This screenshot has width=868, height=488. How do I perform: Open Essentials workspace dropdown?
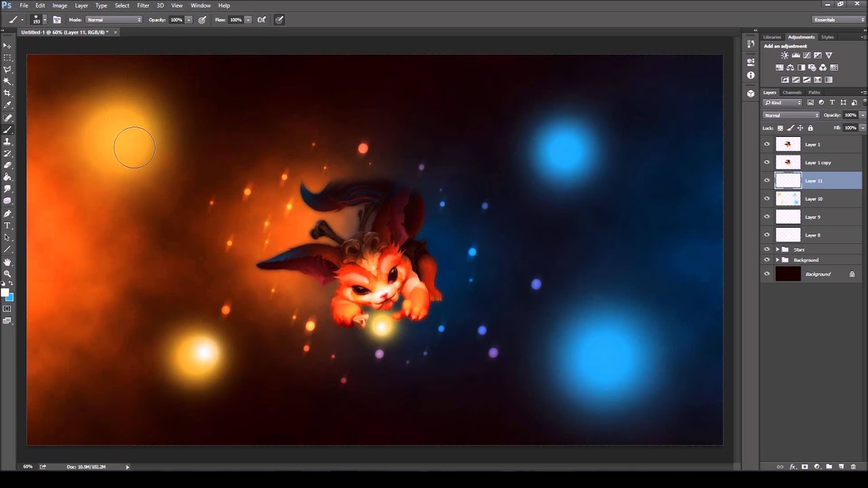(839, 20)
